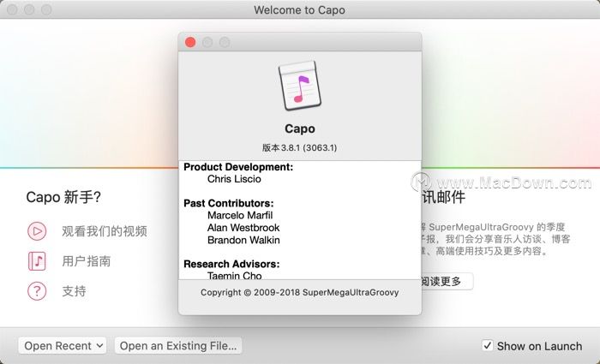The height and width of the screenshot is (364, 600).
Task: Click the name Taemin Cho
Action: [x=235, y=275]
